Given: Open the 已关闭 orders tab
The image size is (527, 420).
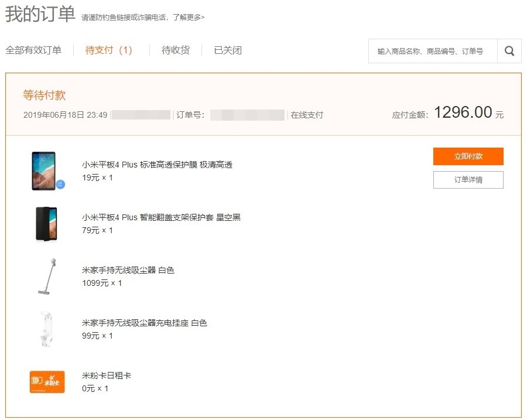Looking at the screenshot, I should pyautogui.click(x=228, y=50).
